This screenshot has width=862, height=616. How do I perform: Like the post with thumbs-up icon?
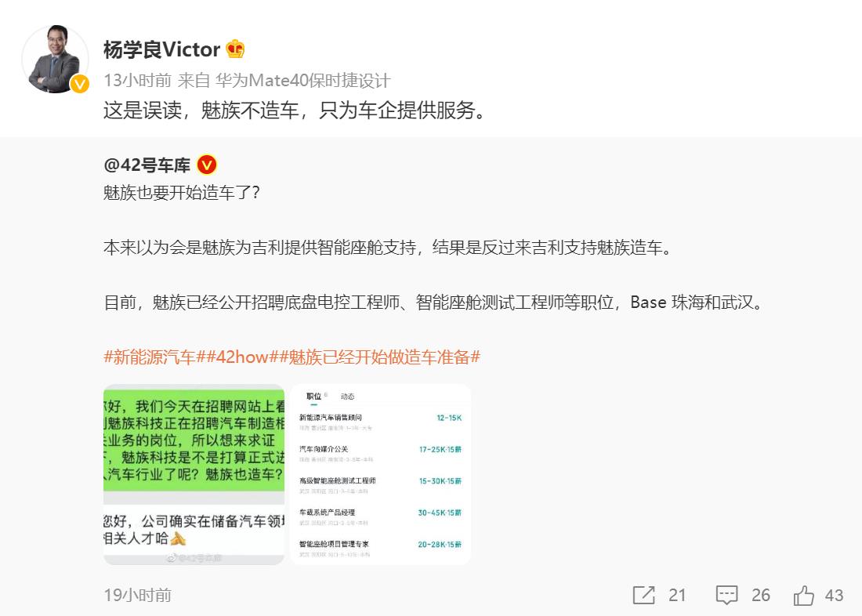click(803, 595)
